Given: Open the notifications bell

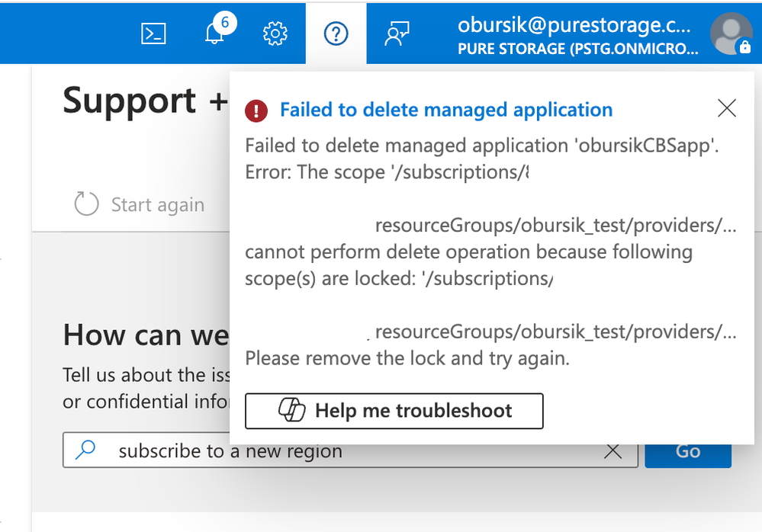Looking at the screenshot, I should [216, 34].
